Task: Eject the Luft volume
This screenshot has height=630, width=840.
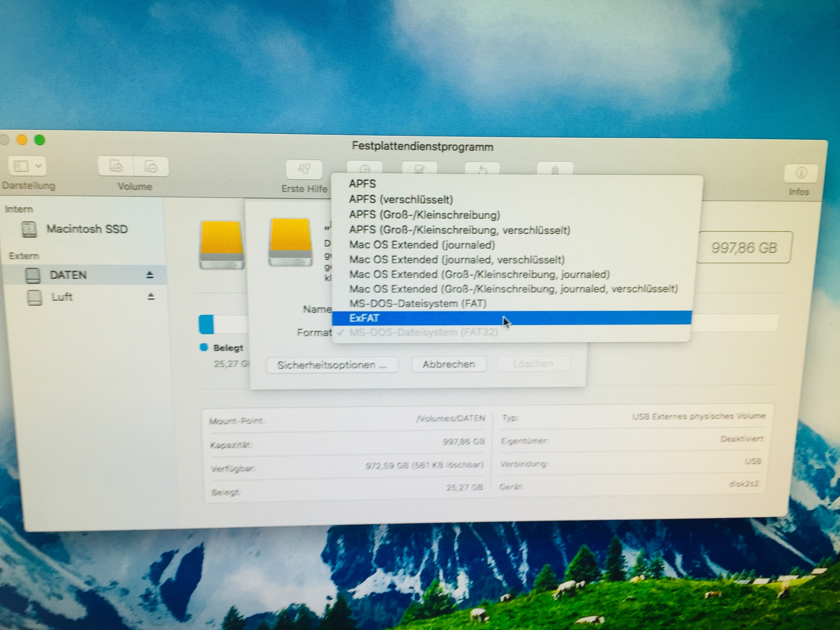Action: [x=151, y=296]
